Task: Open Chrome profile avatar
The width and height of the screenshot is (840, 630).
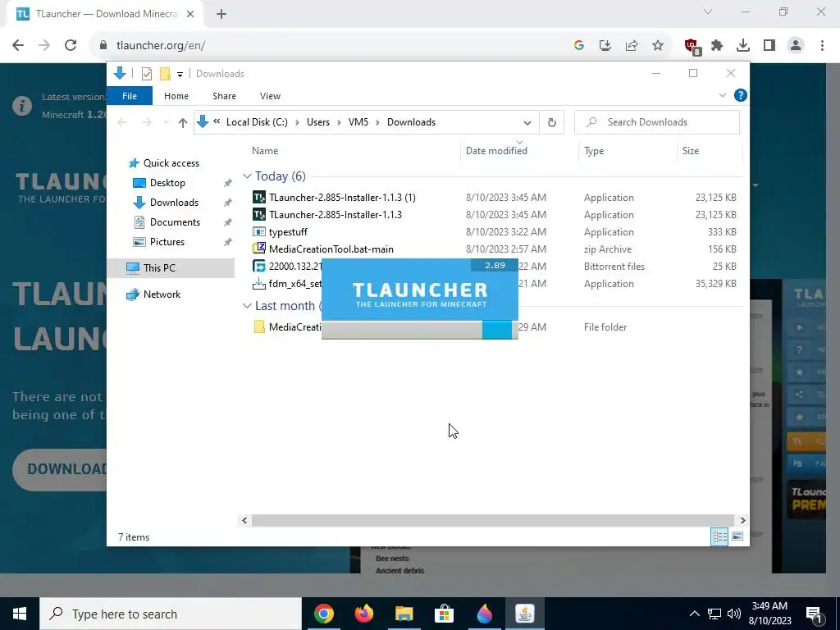Action: tap(796, 46)
